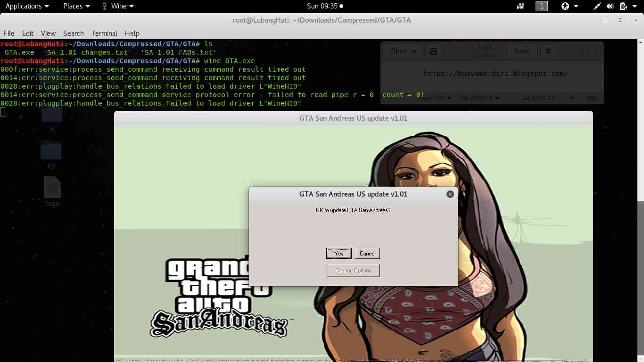
Task: Click the wine glass icon in top bar
Action: click(105, 6)
